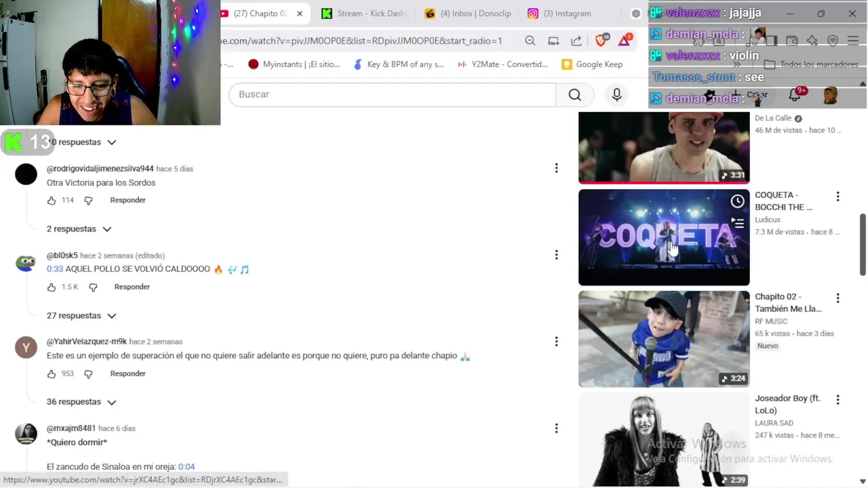Open COQUETA video thumbnail

tap(664, 237)
